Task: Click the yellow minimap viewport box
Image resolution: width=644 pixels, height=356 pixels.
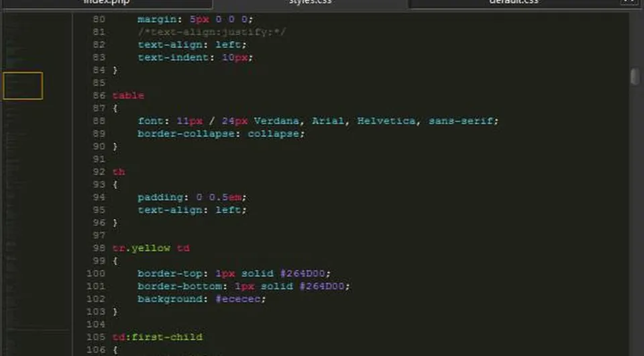Action: 23,86
